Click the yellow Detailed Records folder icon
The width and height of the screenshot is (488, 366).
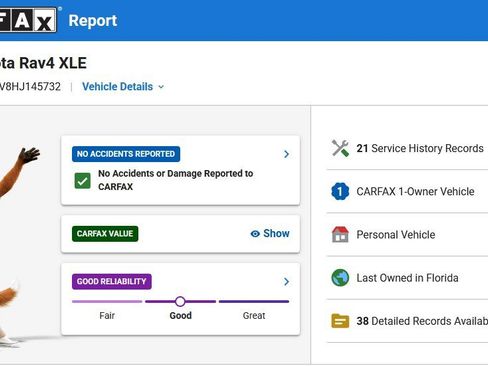pos(340,321)
